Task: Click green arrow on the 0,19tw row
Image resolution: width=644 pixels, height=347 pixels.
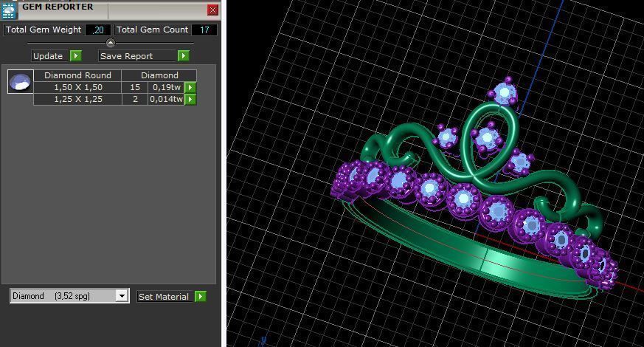Action: click(190, 87)
